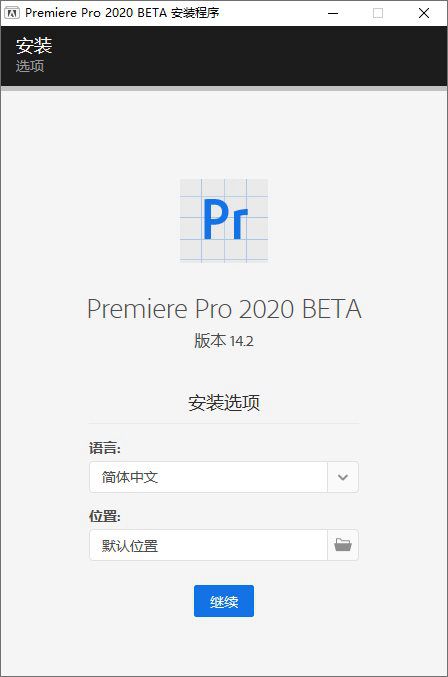Close the Premiere Pro installer window

[x=424, y=13]
